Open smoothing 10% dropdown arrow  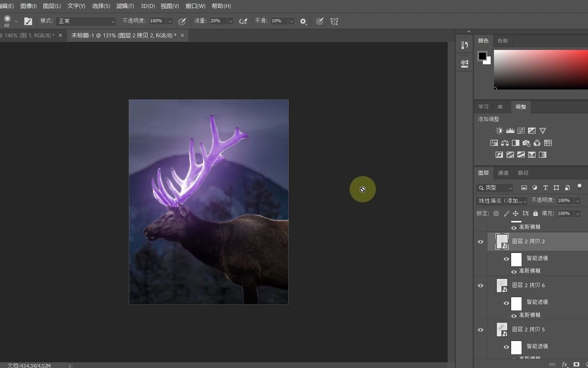(x=291, y=21)
